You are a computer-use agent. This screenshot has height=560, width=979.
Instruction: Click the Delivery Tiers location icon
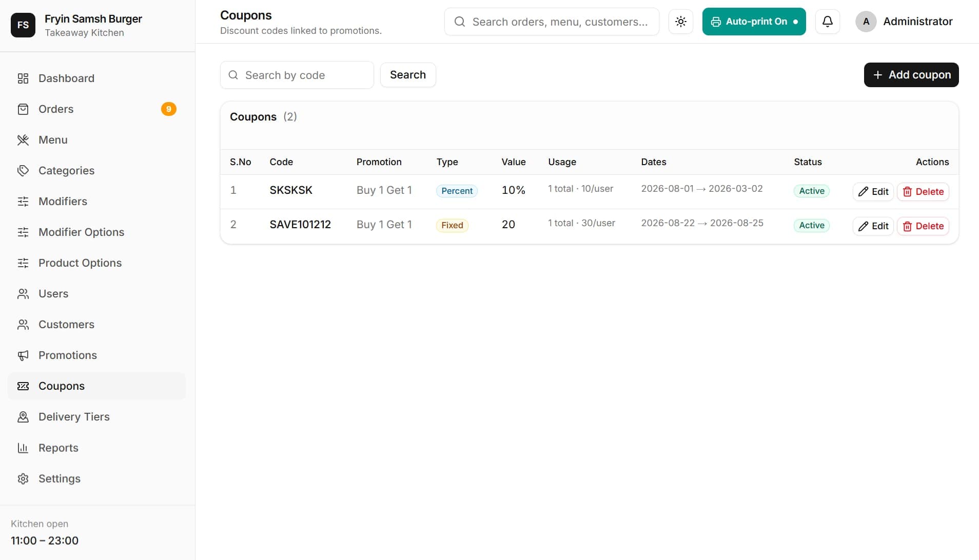(x=23, y=417)
